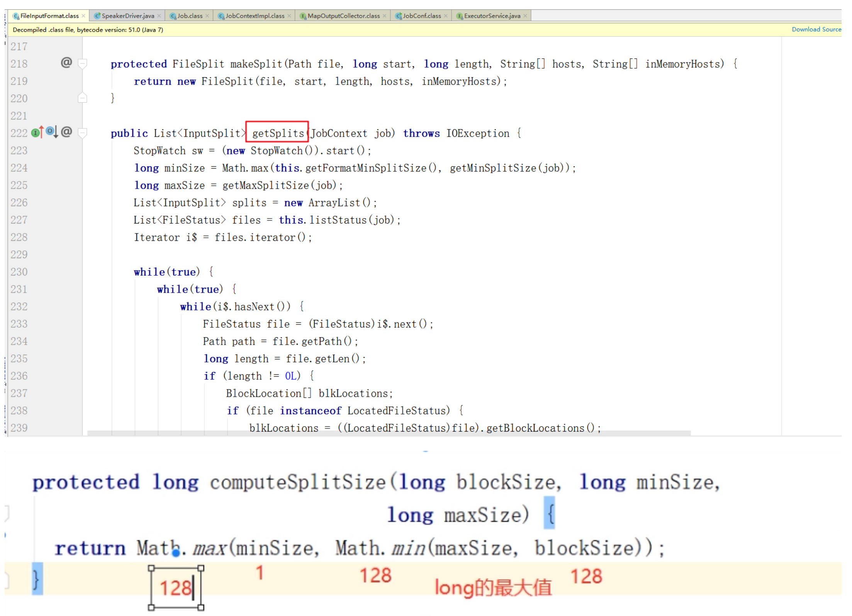
Task: Click the Download Sources link
Action: coord(816,29)
